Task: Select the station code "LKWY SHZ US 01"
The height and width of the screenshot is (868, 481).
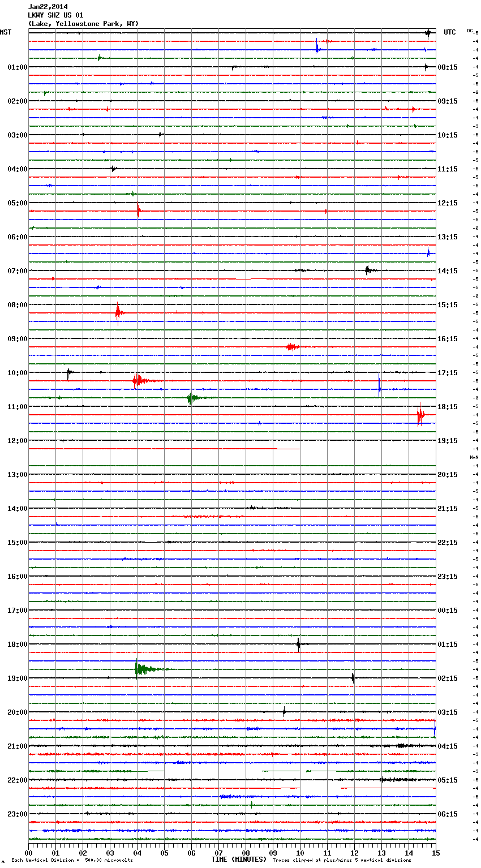Action: (55, 15)
